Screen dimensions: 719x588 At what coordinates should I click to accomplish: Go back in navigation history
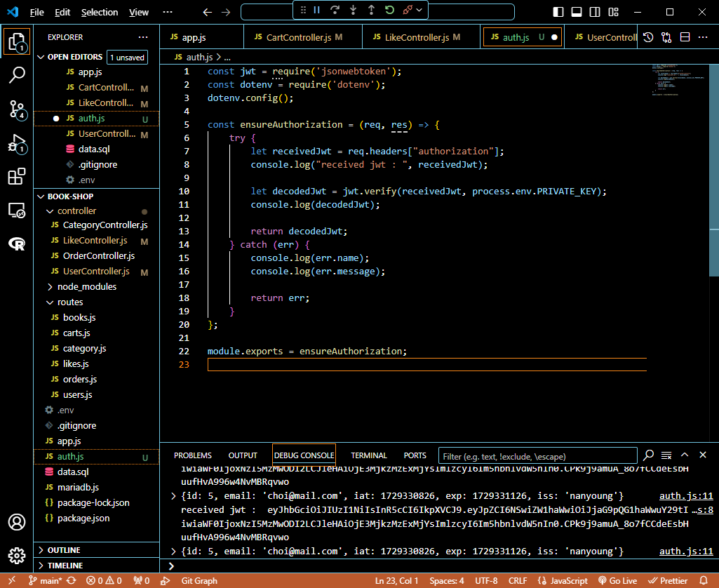pos(207,13)
